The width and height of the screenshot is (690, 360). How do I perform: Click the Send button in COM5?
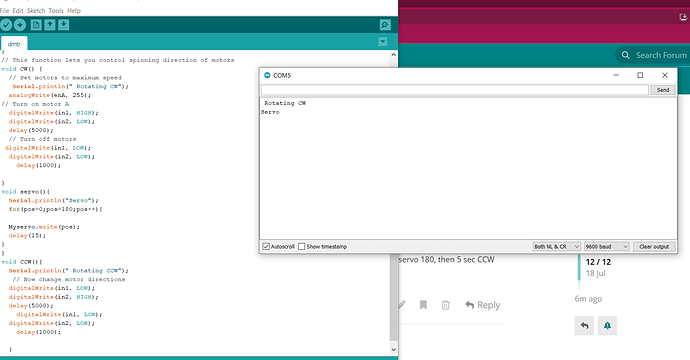pyautogui.click(x=663, y=90)
